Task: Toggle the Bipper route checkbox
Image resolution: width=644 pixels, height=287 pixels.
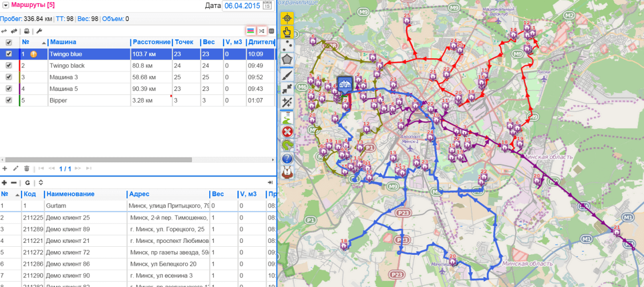Action: (x=9, y=101)
